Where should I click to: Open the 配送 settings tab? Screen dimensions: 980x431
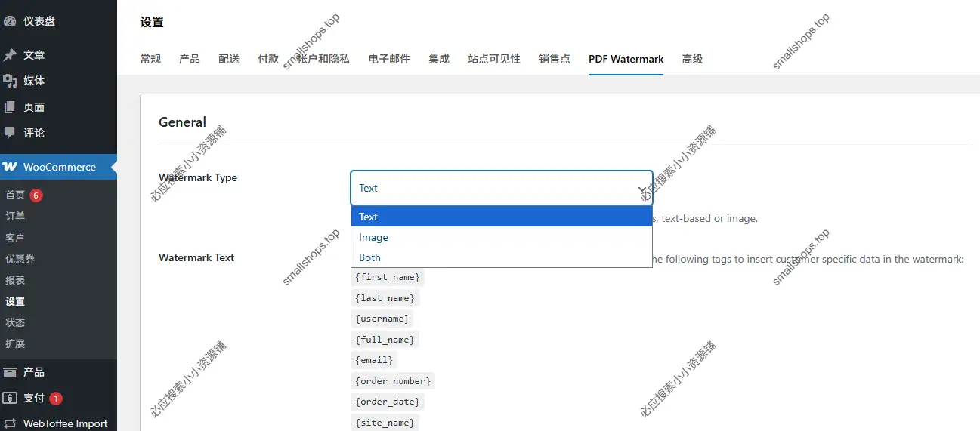click(x=229, y=59)
